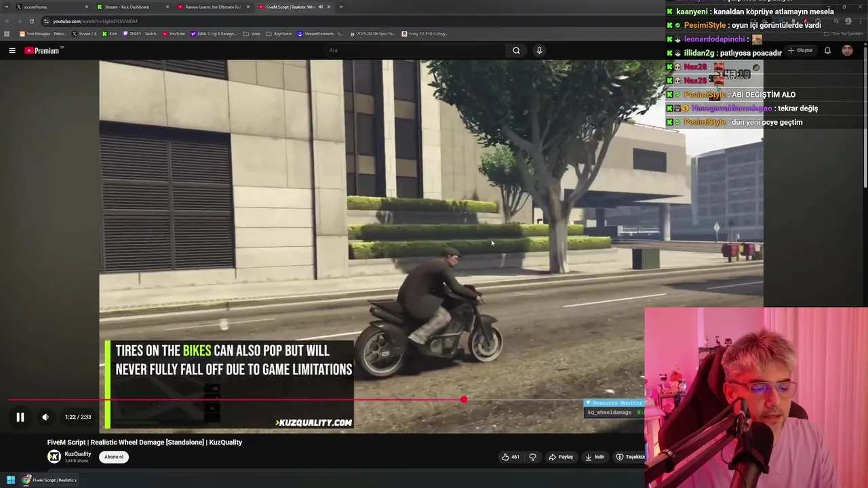Open TEASY - Twitch bookmark
Viewport: 868px width, 488px height.
[140, 34]
